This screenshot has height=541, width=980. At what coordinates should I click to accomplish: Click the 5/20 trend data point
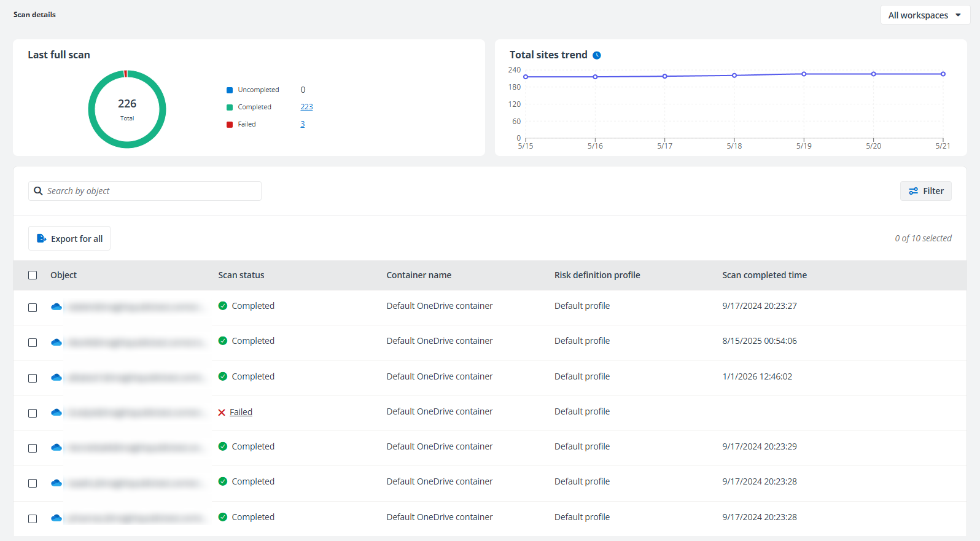coord(874,74)
